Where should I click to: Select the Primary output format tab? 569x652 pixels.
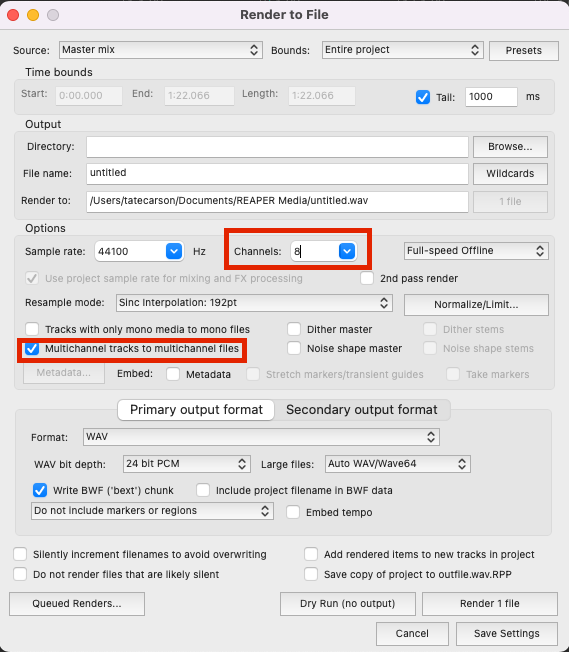196,410
